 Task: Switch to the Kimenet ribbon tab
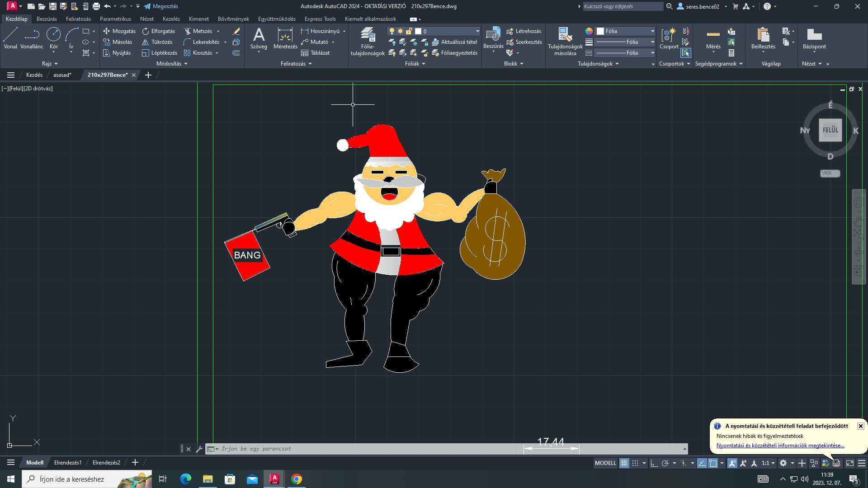198,19
